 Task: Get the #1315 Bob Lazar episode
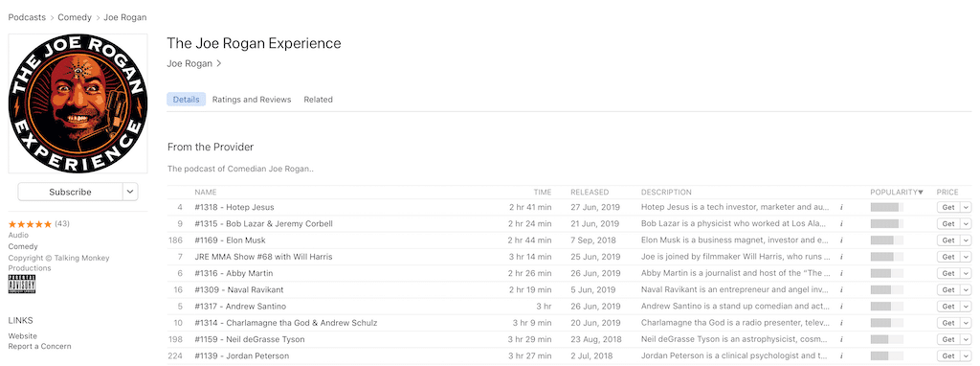click(948, 224)
